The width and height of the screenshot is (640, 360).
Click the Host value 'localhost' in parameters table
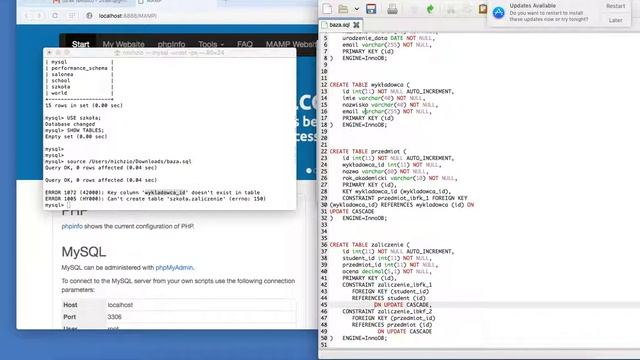[120, 305]
